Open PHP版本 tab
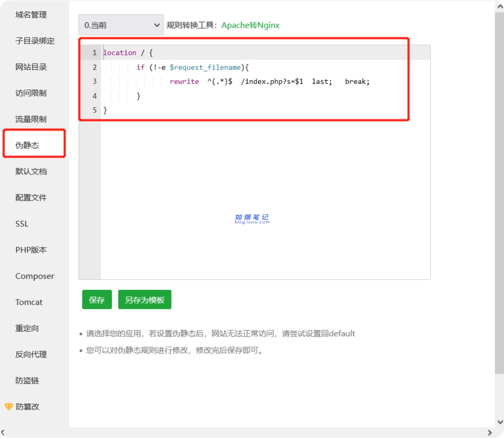This screenshot has width=504, height=438. tap(31, 250)
